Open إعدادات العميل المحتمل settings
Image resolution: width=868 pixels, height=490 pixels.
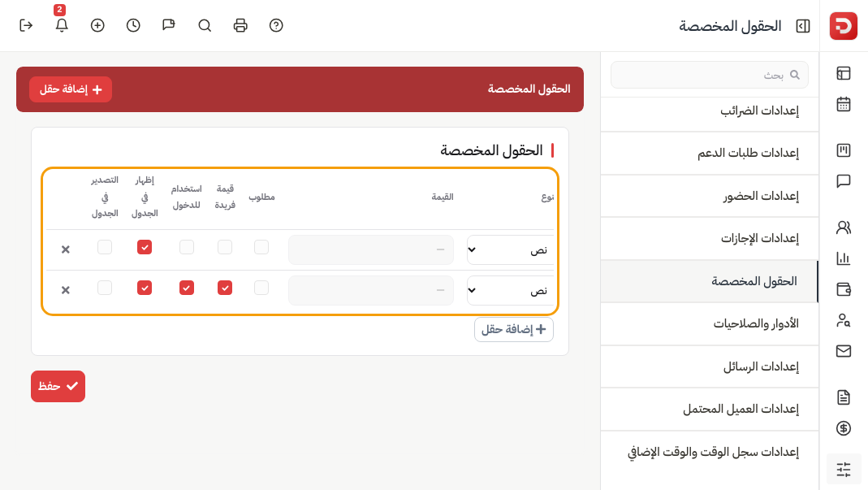coord(710,409)
